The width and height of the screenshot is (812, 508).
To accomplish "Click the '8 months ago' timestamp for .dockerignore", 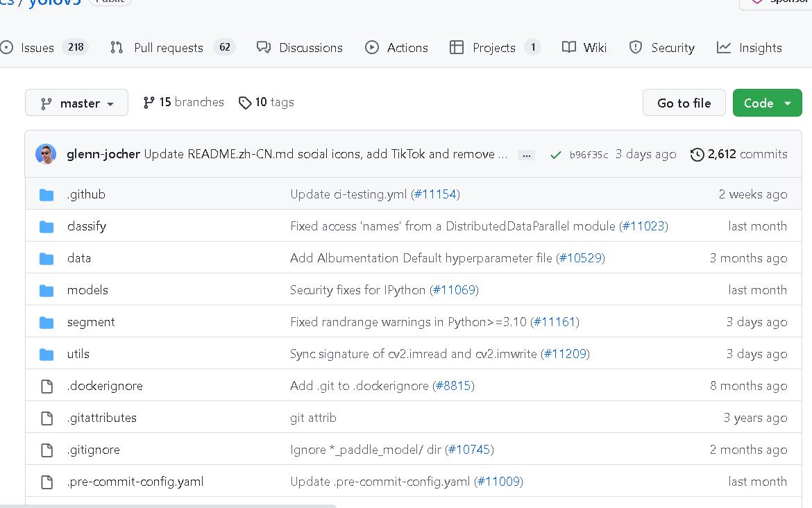I will [748, 386].
